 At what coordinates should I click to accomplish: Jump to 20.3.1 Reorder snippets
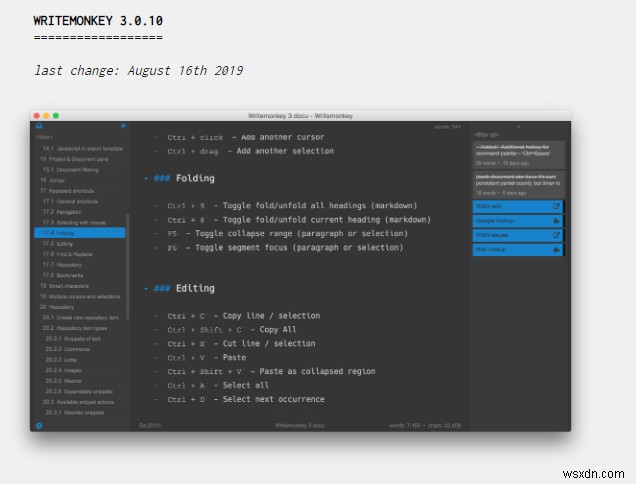(75, 412)
